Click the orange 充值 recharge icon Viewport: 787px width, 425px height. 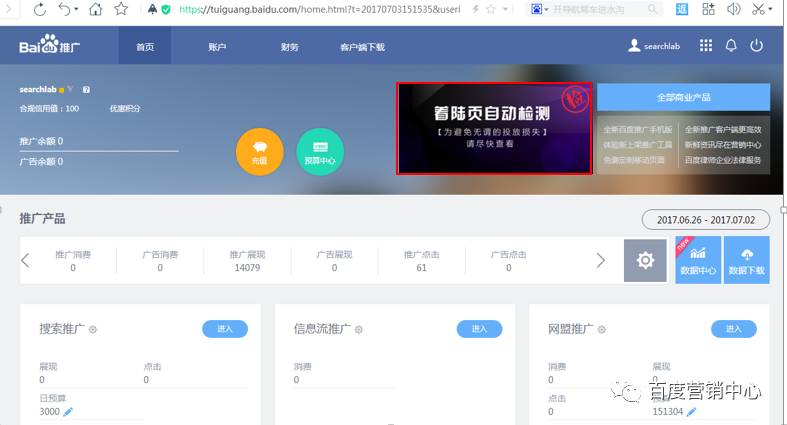click(x=259, y=151)
